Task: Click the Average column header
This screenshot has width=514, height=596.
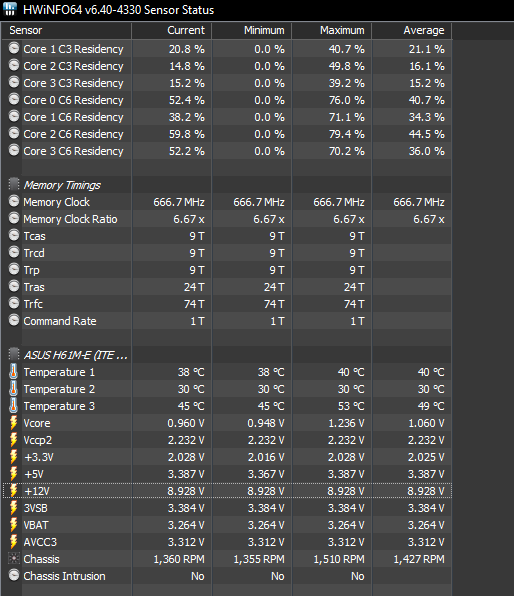Action: [x=412, y=30]
